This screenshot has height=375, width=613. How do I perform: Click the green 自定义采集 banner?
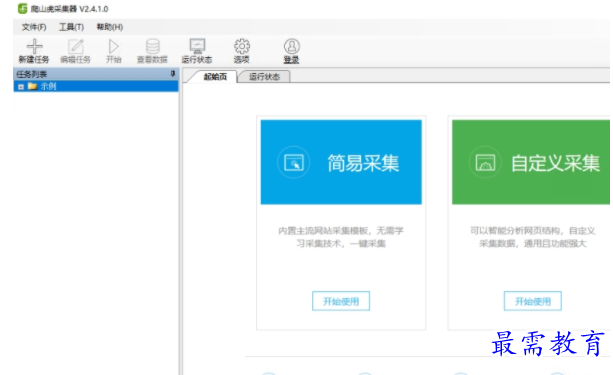[531, 162]
